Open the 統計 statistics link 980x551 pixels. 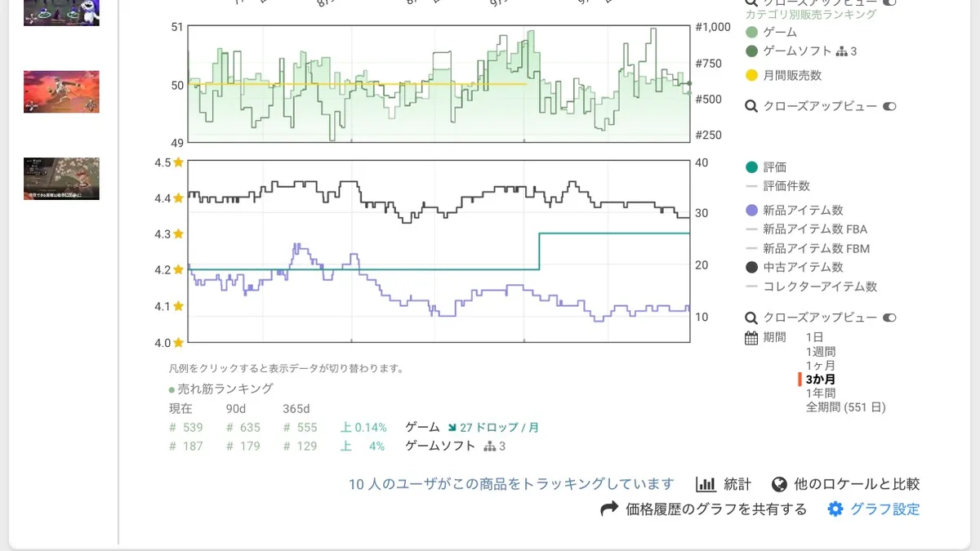click(737, 484)
